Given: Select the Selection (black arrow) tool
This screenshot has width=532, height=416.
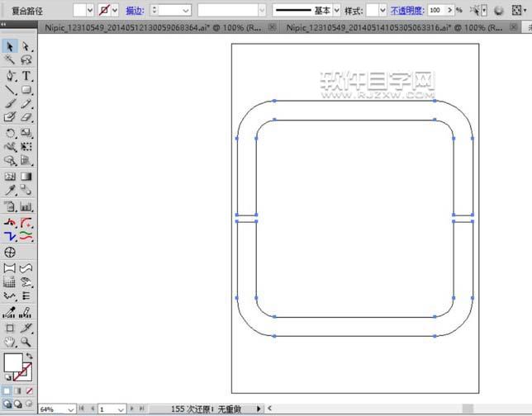Looking at the screenshot, I should coord(10,46).
